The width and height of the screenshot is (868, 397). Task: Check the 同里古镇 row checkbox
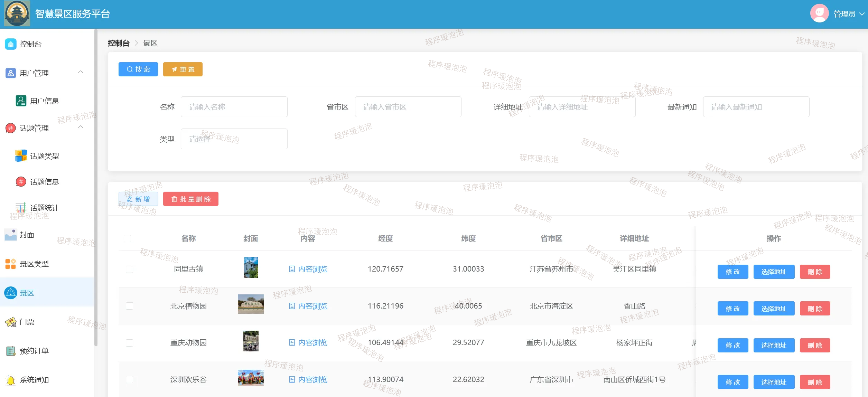coord(130,269)
